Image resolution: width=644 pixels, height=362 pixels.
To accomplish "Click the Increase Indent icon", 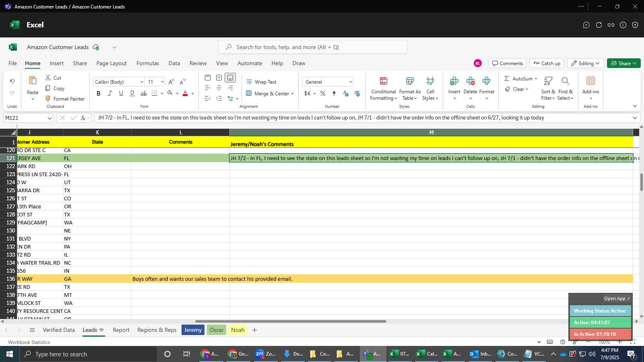I will [219, 98].
